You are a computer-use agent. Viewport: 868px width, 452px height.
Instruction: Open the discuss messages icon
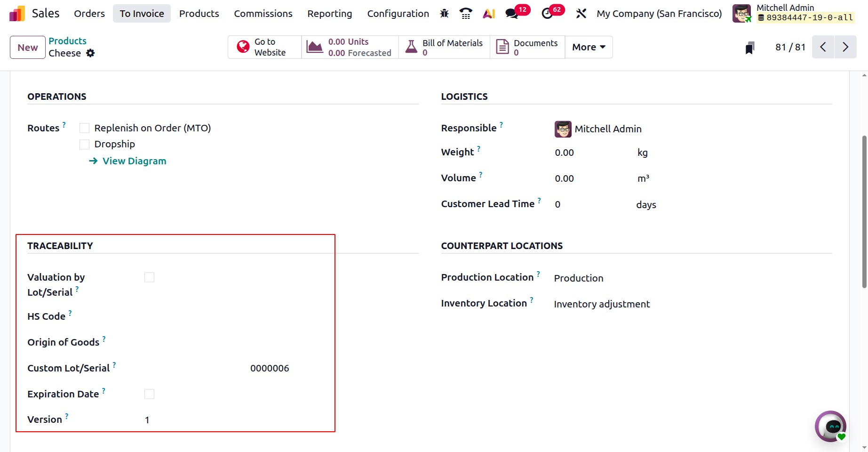tap(512, 14)
